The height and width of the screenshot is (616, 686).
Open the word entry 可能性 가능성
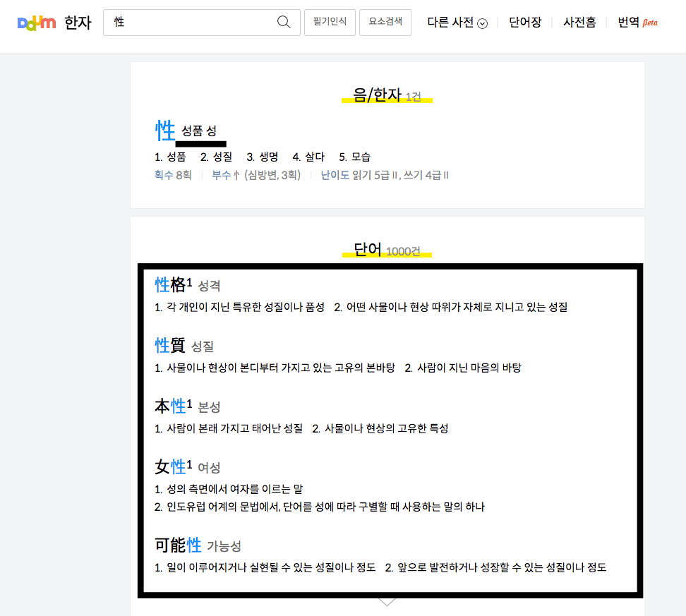tap(198, 545)
